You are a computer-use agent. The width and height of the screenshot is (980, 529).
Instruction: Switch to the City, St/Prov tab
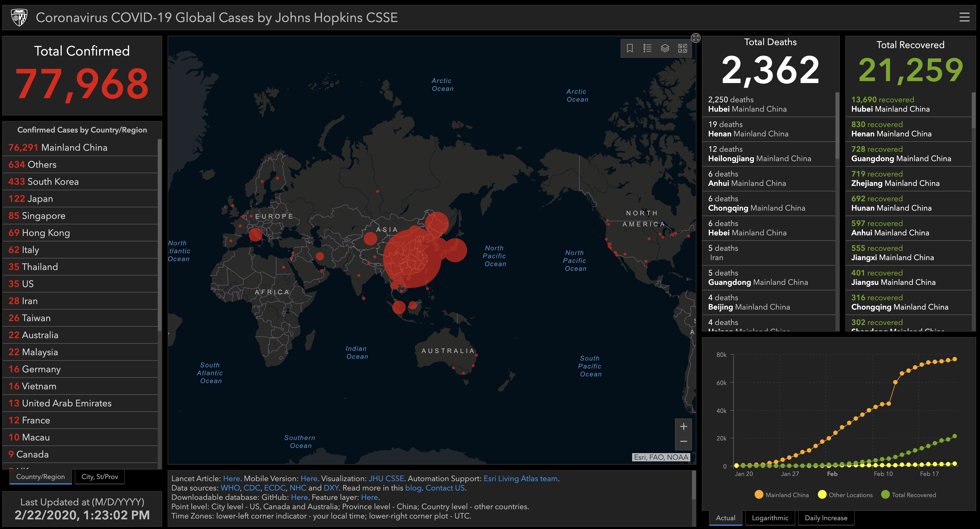tap(100, 476)
